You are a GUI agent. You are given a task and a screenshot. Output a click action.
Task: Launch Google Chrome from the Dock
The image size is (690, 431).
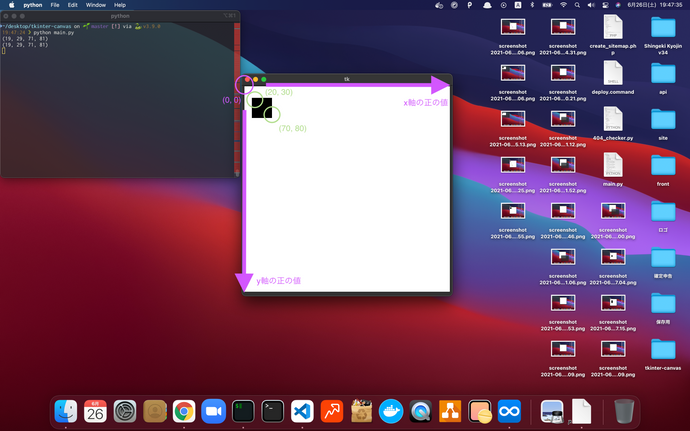[184, 411]
